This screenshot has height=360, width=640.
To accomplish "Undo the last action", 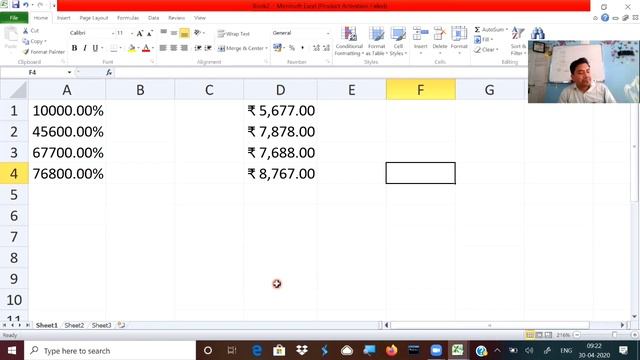I will pos(26,5).
